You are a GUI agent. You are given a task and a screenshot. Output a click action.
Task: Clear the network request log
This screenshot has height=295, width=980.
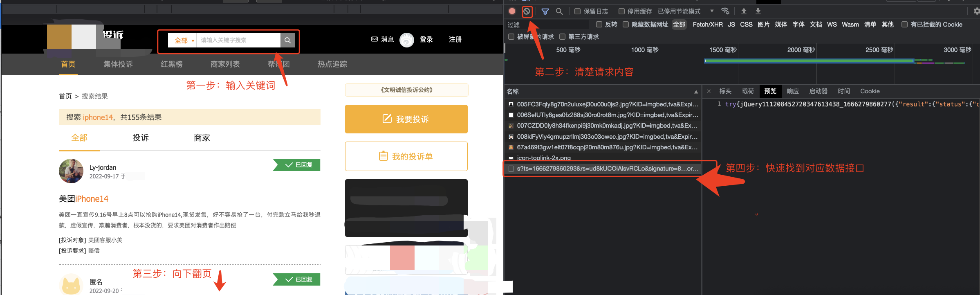527,11
